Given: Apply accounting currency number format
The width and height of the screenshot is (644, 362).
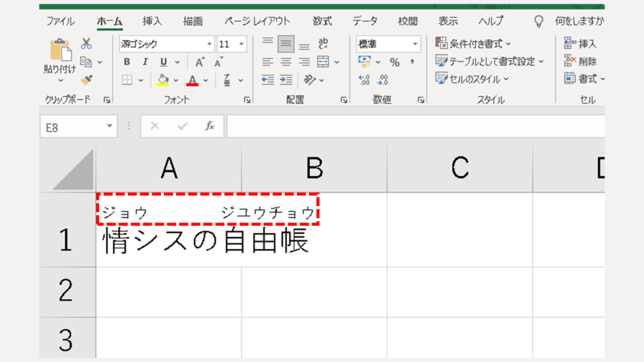Looking at the screenshot, I should point(364,62).
